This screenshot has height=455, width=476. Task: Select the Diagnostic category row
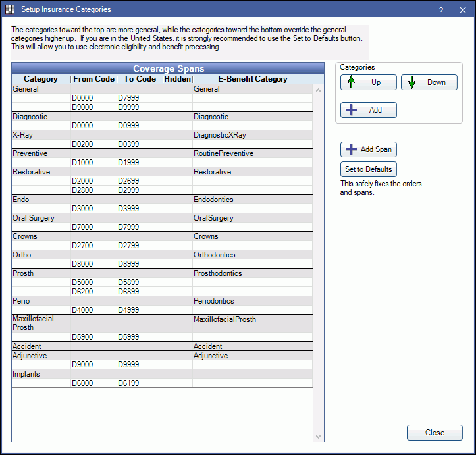[x=162, y=117]
